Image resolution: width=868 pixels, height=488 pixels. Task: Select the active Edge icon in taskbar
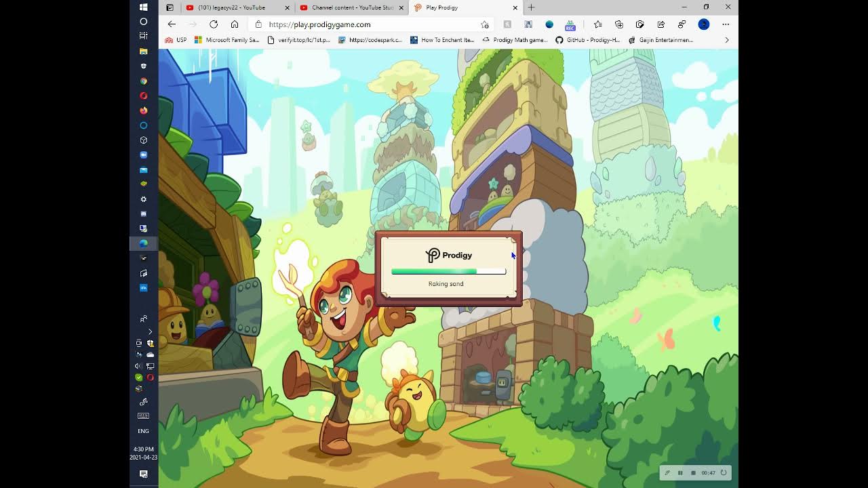143,243
